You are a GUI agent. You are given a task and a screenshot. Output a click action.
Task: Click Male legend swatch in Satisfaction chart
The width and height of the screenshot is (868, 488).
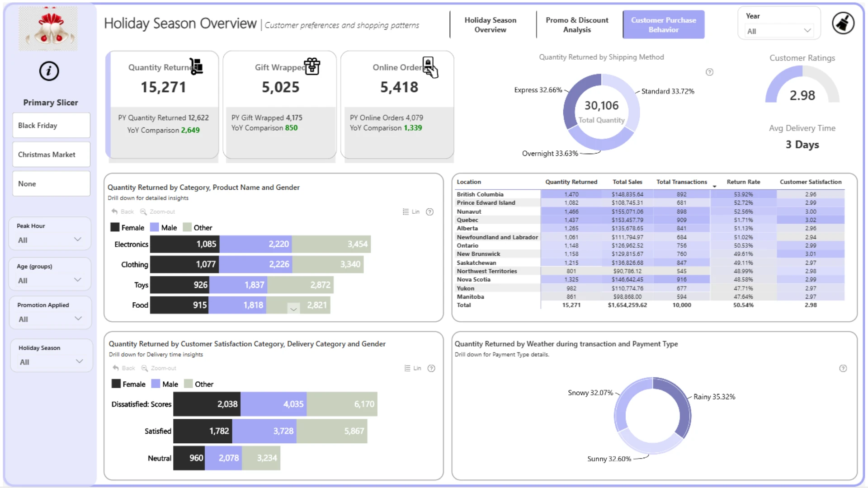[x=156, y=384]
